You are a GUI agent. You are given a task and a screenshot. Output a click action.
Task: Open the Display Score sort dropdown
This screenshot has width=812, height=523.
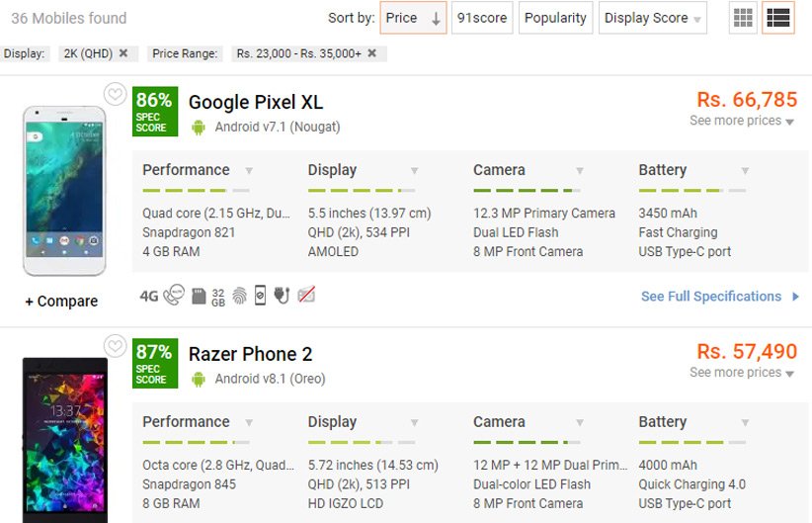(x=653, y=18)
